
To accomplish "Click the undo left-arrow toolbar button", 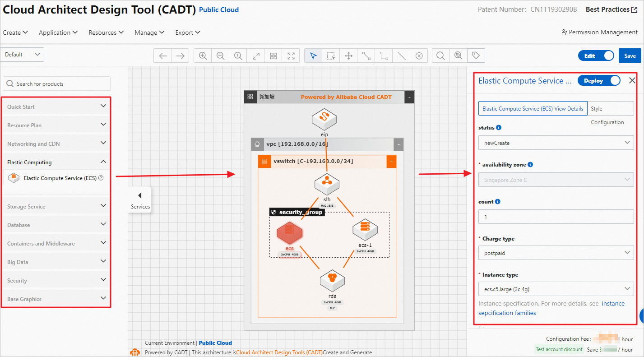I will [x=163, y=56].
